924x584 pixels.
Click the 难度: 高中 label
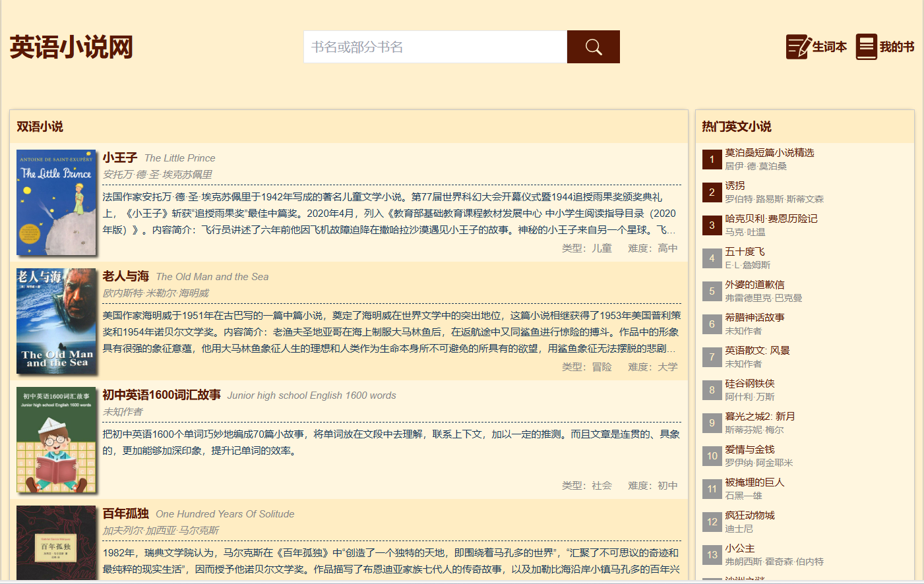(x=653, y=248)
